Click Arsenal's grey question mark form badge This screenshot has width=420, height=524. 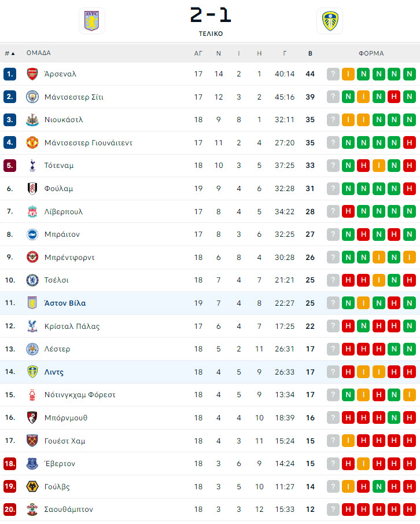[x=333, y=74]
